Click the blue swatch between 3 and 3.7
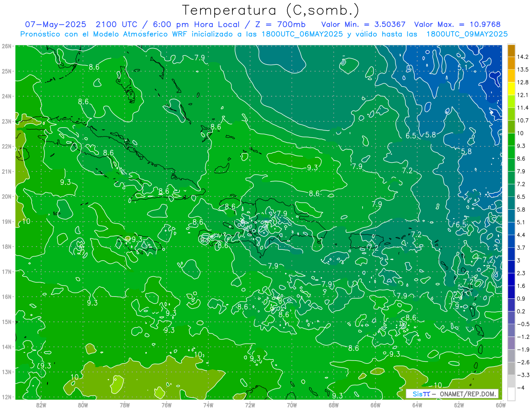 coord(511,254)
